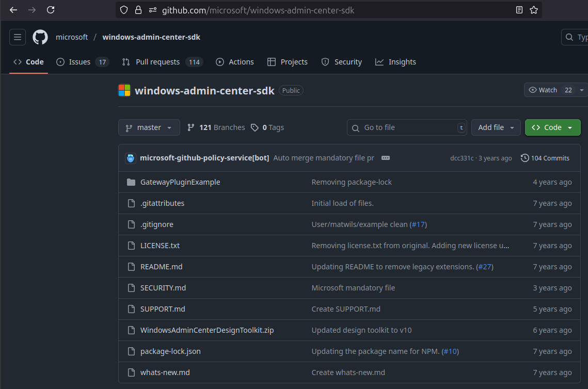Open the Security tab
The image size is (588, 389).
pyautogui.click(x=342, y=62)
